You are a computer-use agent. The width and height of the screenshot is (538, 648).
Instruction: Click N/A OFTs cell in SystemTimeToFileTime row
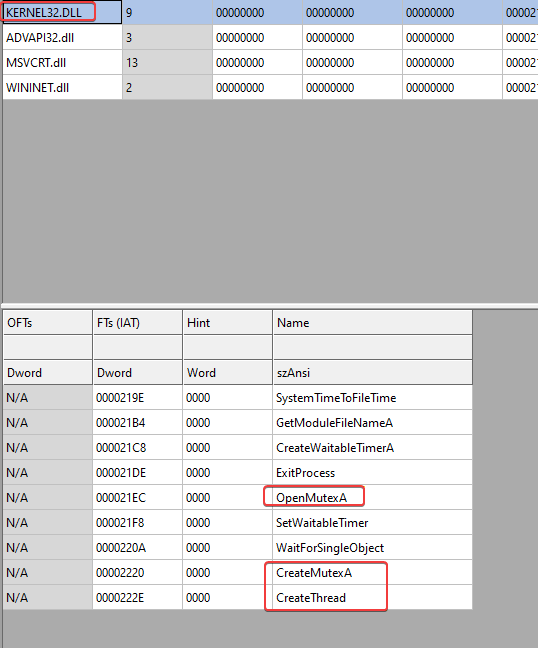point(48,398)
